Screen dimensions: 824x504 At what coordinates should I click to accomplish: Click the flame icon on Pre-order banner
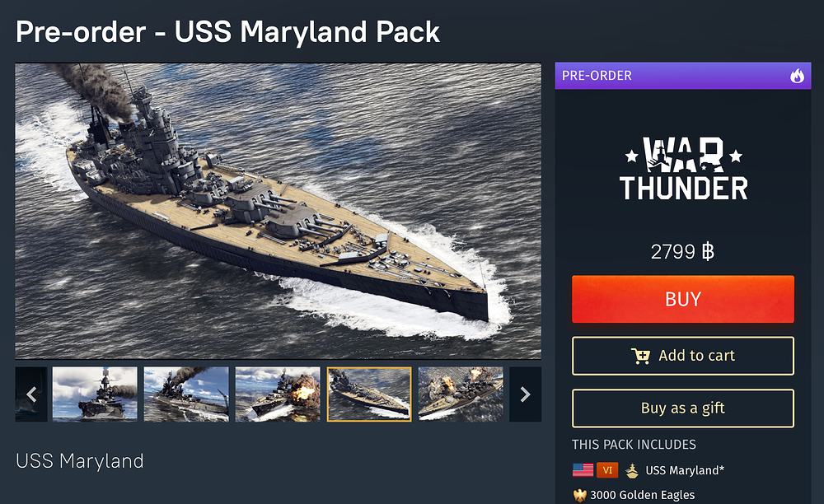(x=797, y=76)
